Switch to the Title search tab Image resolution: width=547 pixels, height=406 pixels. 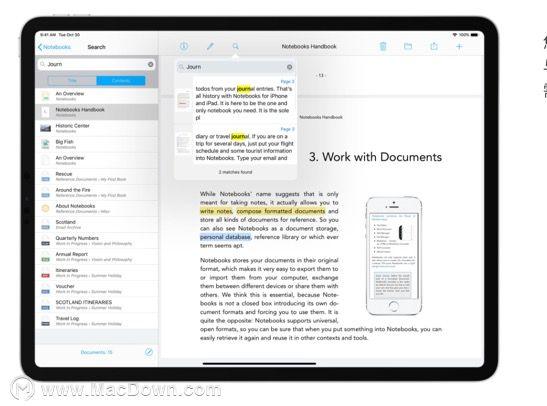coord(72,81)
